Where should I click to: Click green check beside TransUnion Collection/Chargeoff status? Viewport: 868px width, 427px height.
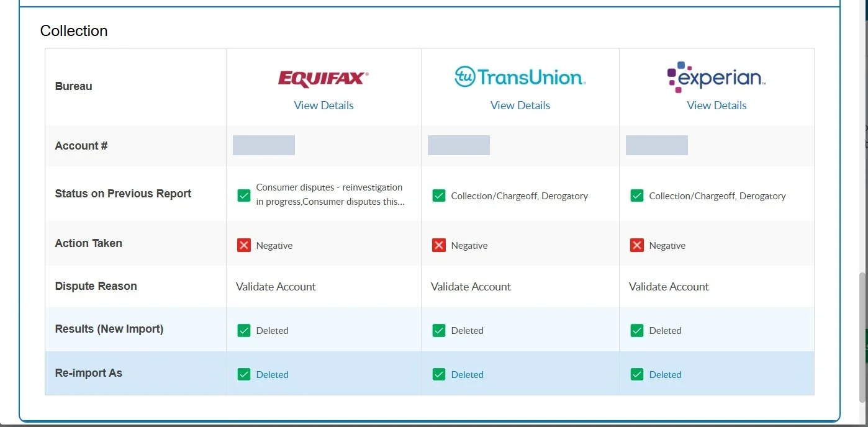coord(439,196)
